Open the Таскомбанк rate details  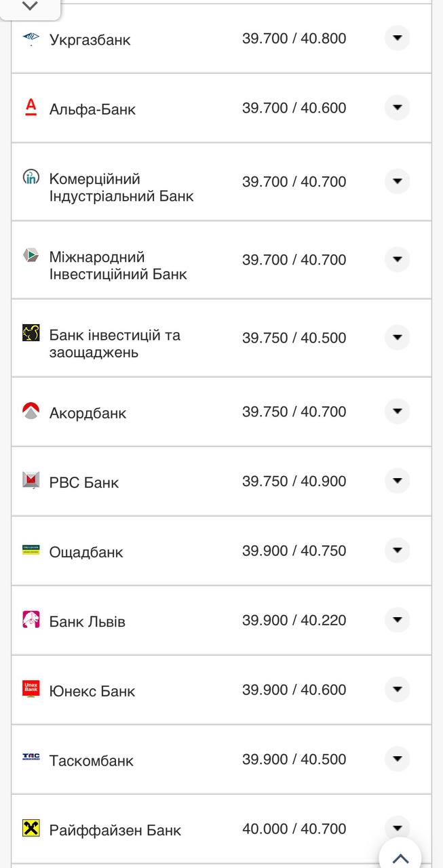coord(397,759)
